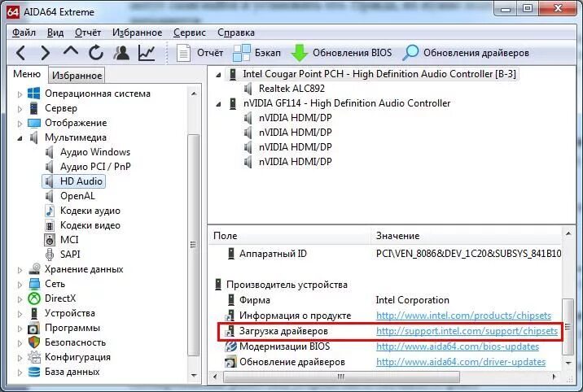This screenshot has height=392, width=583.
Task: Select the DirectX Xbox icon
Action: coord(34,298)
